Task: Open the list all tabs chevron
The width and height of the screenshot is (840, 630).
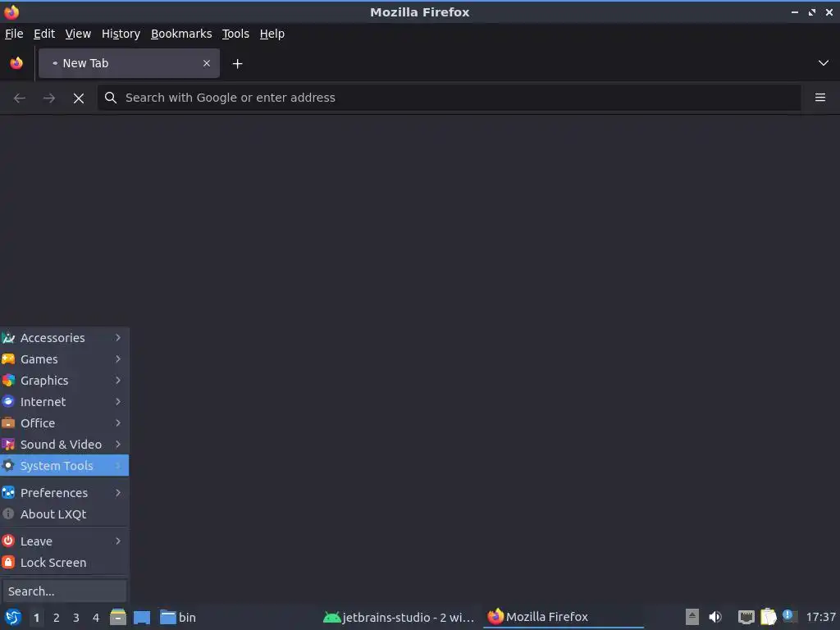Action: coord(824,63)
